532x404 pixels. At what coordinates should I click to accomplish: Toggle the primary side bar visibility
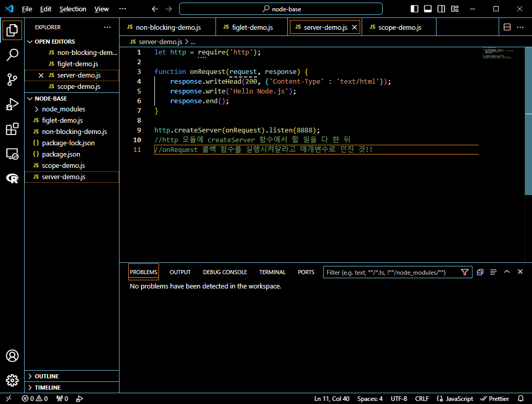click(x=415, y=9)
